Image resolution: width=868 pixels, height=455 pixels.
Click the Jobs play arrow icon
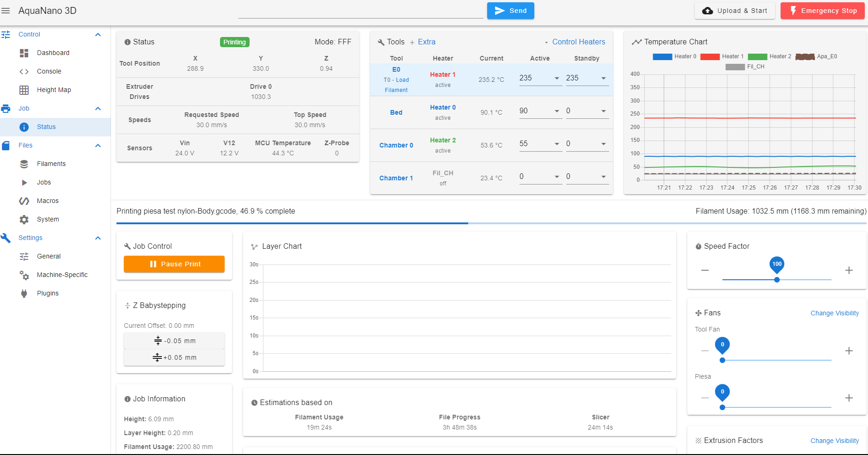[24, 183]
